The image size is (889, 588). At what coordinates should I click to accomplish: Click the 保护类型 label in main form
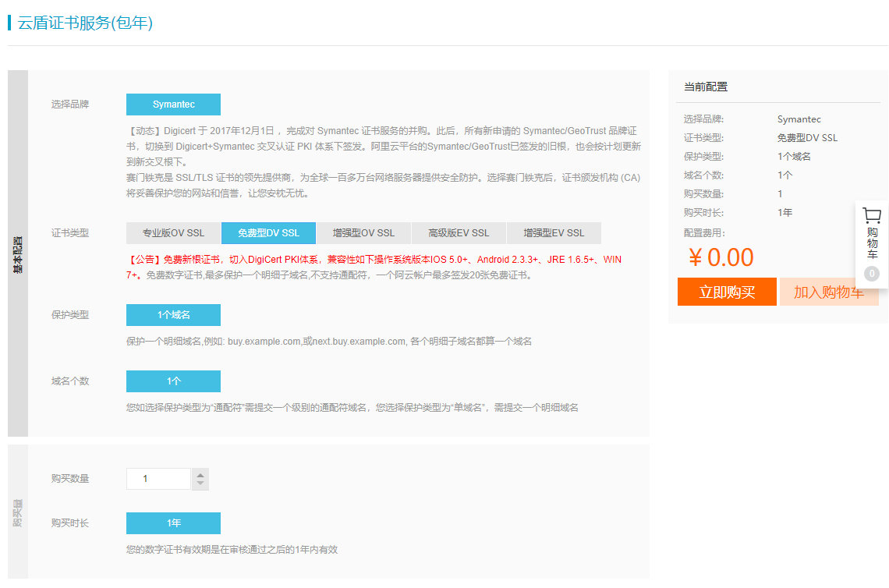(x=69, y=315)
